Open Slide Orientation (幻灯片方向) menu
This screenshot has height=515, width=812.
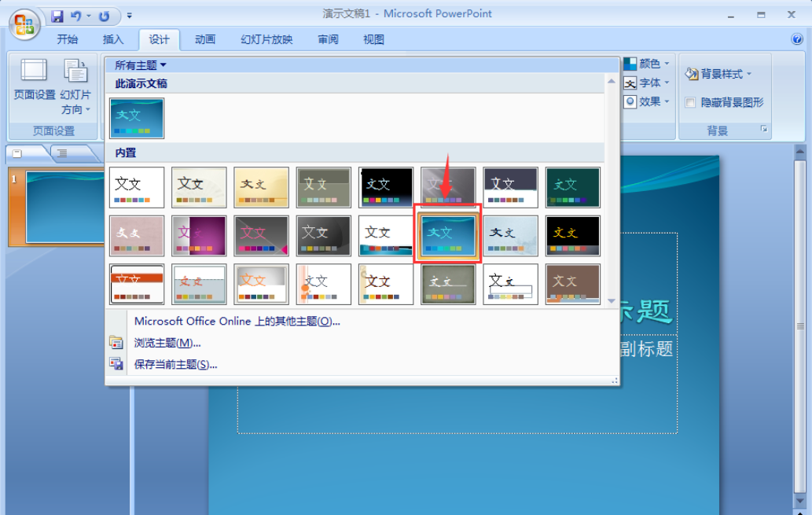(75, 86)
